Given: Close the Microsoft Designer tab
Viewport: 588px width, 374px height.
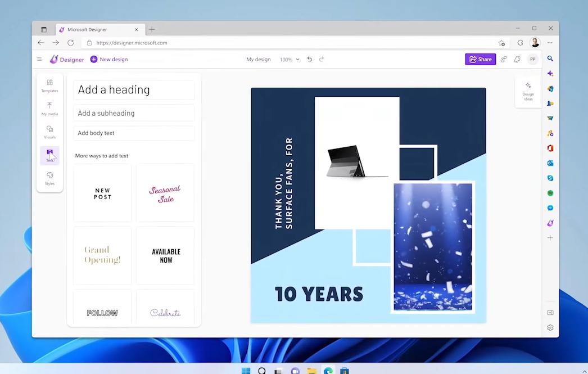Looking at the screenshot, I should (x=137, y=30).
